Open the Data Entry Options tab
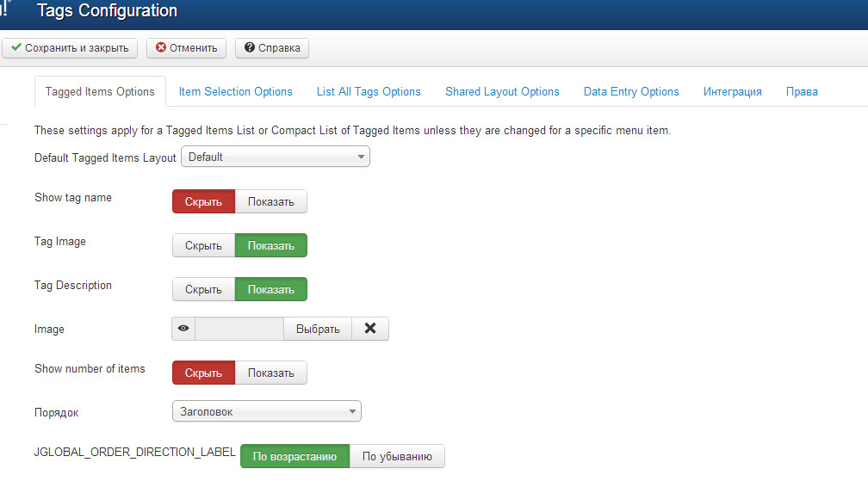This screenshot has width=868, height=487. (x=631, y=91)
